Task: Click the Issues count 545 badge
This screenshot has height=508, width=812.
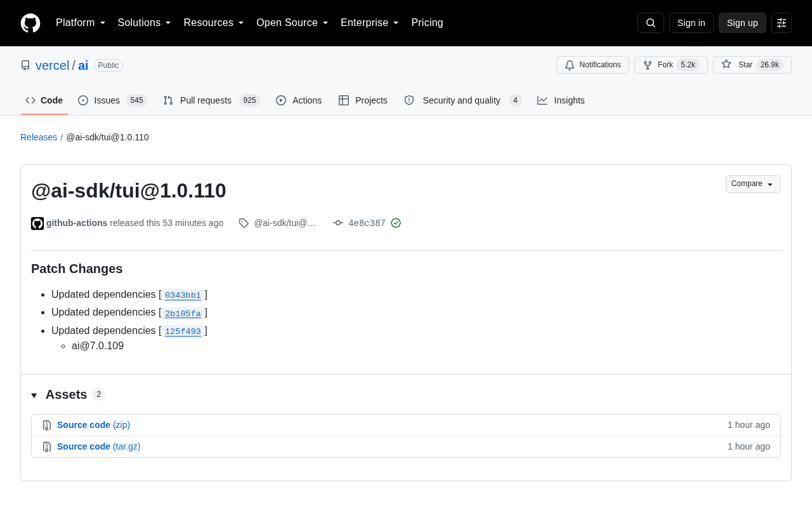Action: coord(136,100)
